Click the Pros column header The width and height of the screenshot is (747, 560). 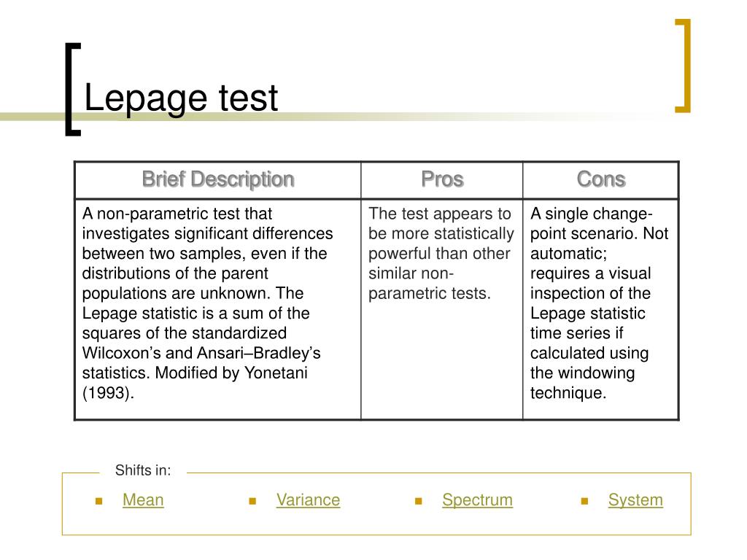pos(442,179)
